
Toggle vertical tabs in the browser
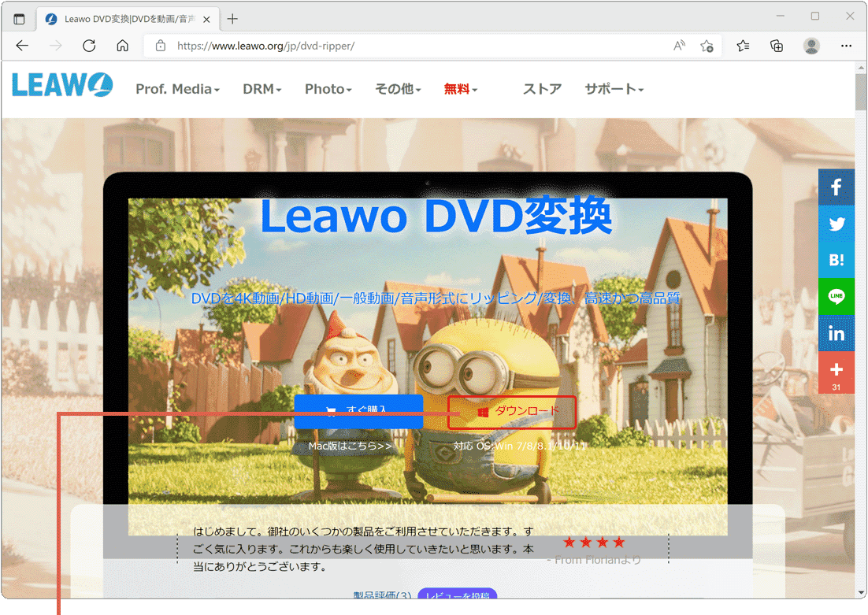20,17
